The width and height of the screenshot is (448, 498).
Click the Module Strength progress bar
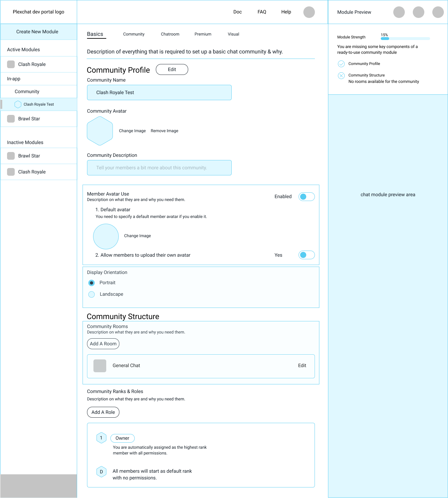405,39
